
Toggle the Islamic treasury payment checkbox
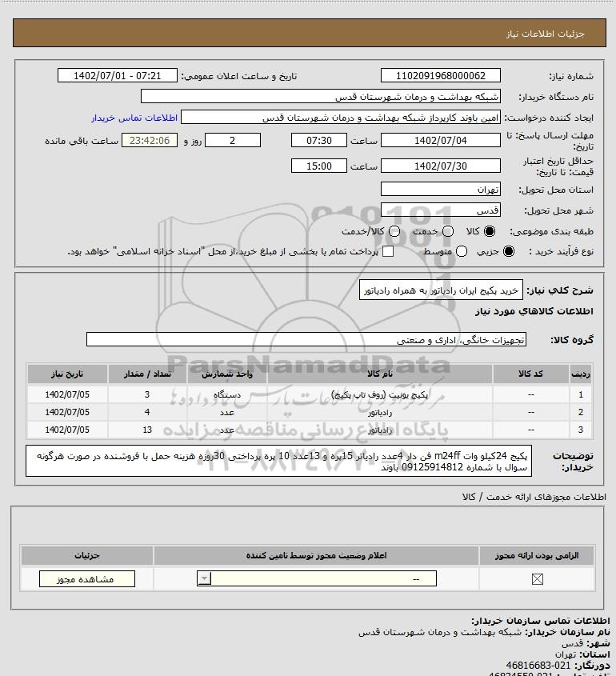[x=388, y=251]
